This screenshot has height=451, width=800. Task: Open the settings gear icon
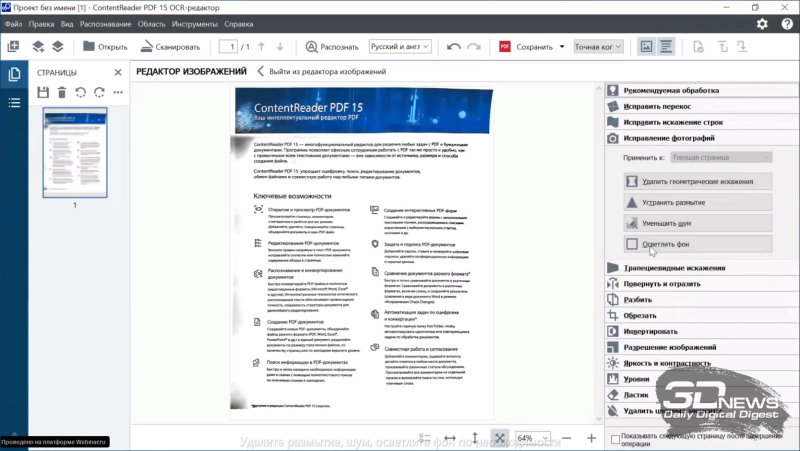762,23
